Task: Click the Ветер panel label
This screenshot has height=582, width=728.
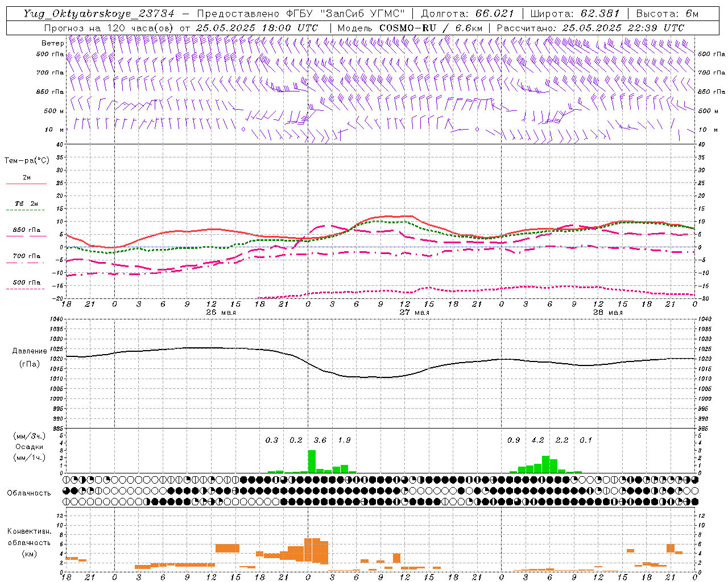Action: 53,43
